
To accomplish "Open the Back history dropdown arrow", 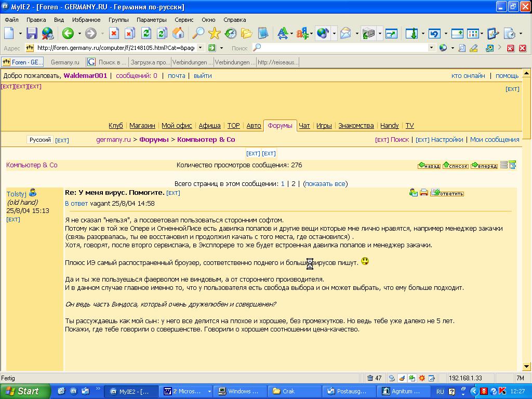I will point(79,33).
